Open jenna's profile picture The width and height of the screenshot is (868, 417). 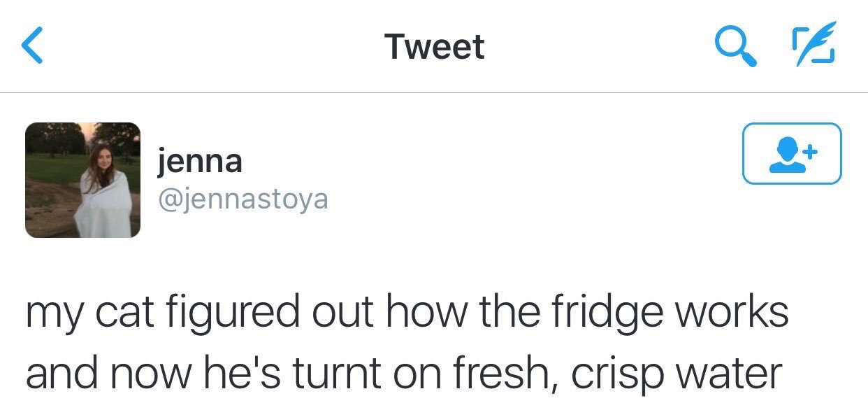[x=83, y=180]
